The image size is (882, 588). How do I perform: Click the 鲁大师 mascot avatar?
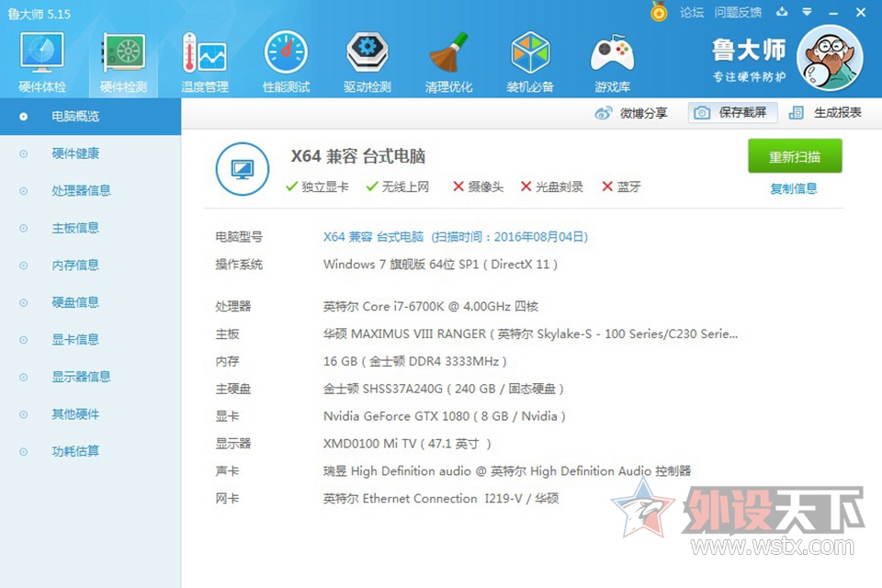[831, 58]
